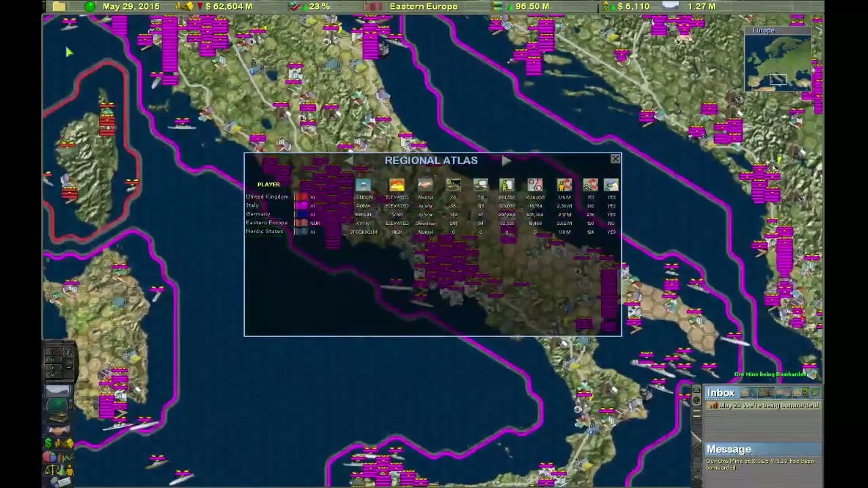Click the last atlas column icon above YES
This screenshot has height=488, width=868.
click(x=611, y=185)
